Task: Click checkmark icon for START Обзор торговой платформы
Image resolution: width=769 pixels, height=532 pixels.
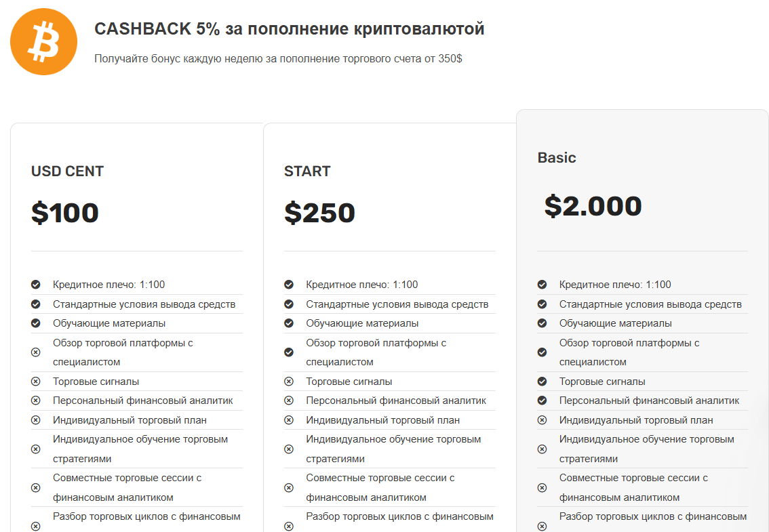Action: coord(289,352)
